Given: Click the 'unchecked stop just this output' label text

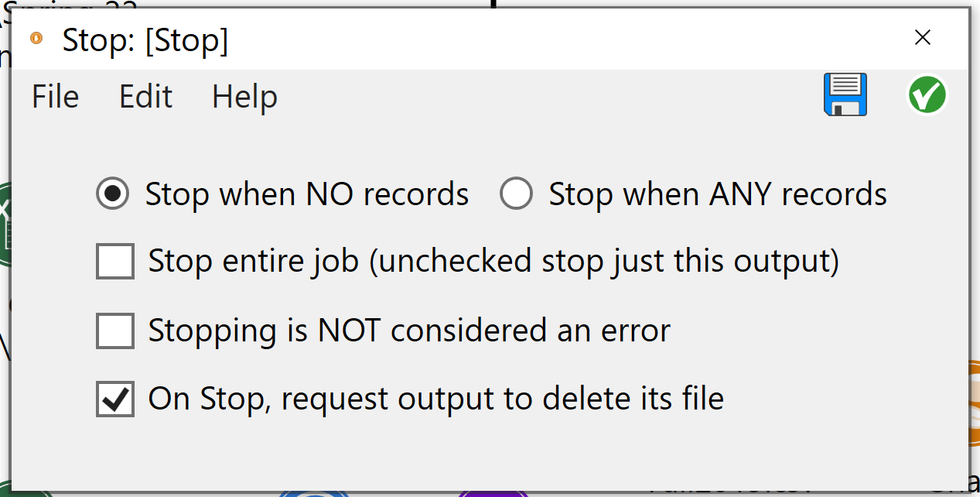Looking at the screenshot, I should [603, 261].
